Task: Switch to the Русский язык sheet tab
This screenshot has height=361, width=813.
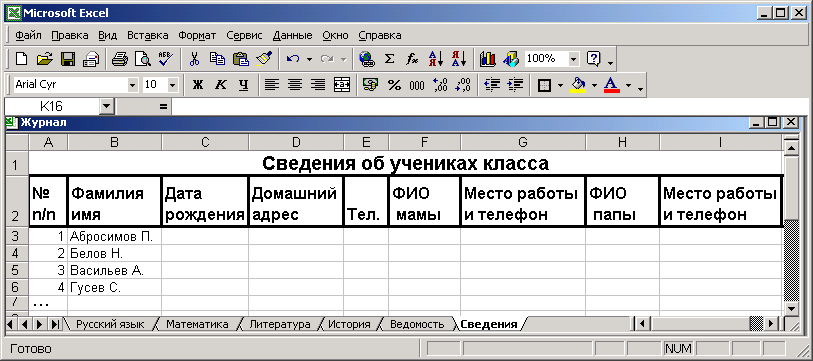Action: click(110, 324)
